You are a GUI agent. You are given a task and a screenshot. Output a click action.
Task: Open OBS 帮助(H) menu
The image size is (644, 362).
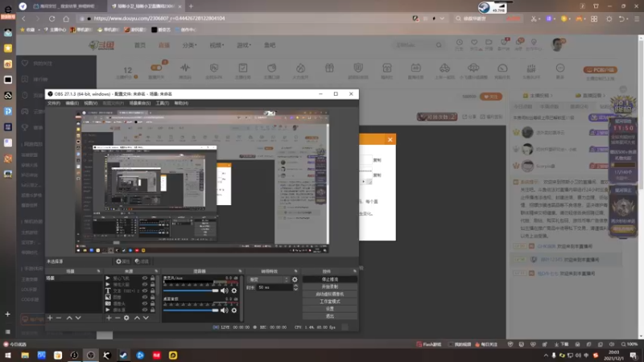(181, 103)
